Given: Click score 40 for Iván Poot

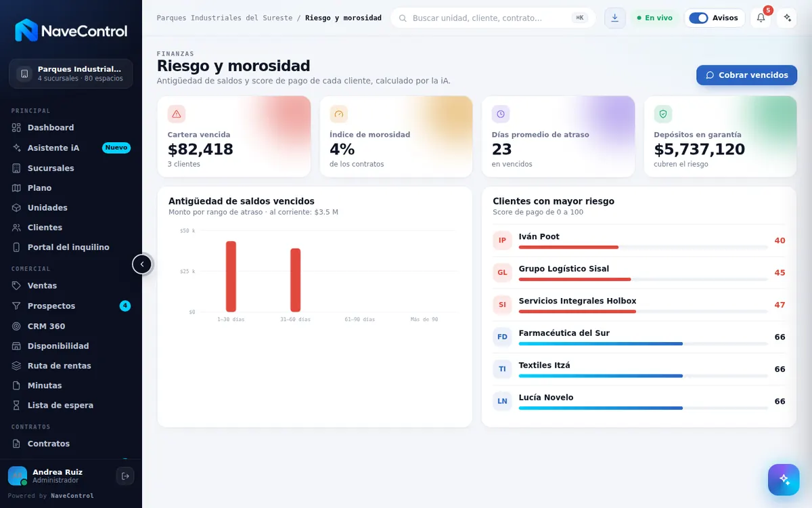Looking at the screenshot, I should coord(780,240).
